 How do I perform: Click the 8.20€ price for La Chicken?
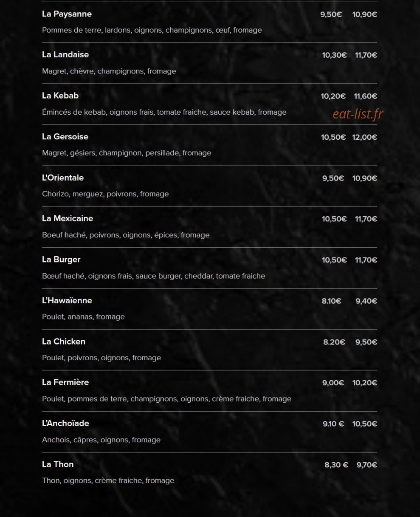[334, 342]
